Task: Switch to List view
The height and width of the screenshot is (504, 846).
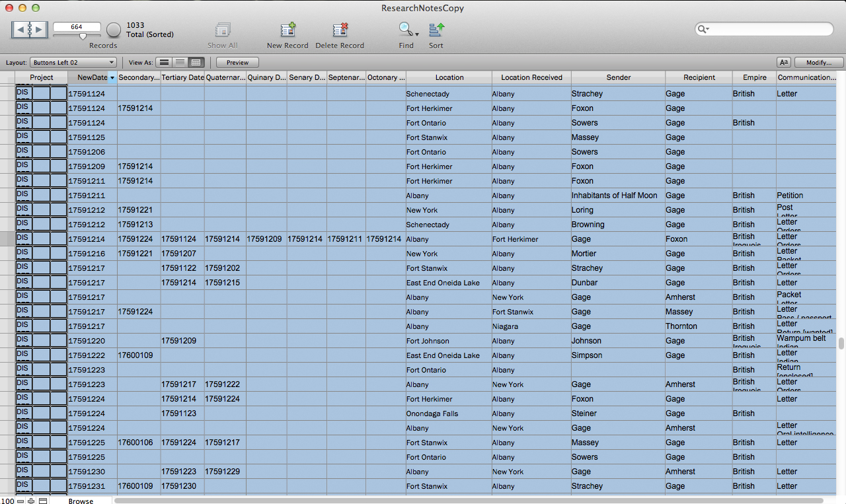Action: click(180, 63)
